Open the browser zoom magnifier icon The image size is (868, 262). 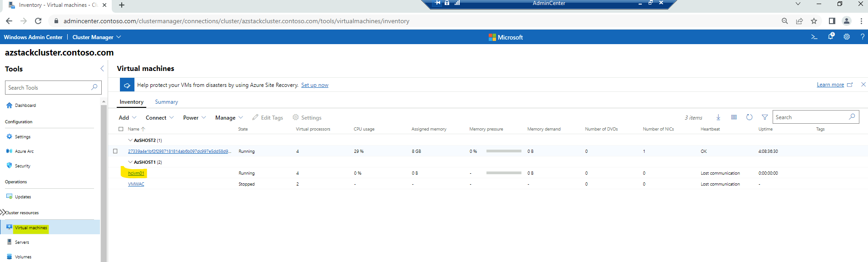[785, 21]
